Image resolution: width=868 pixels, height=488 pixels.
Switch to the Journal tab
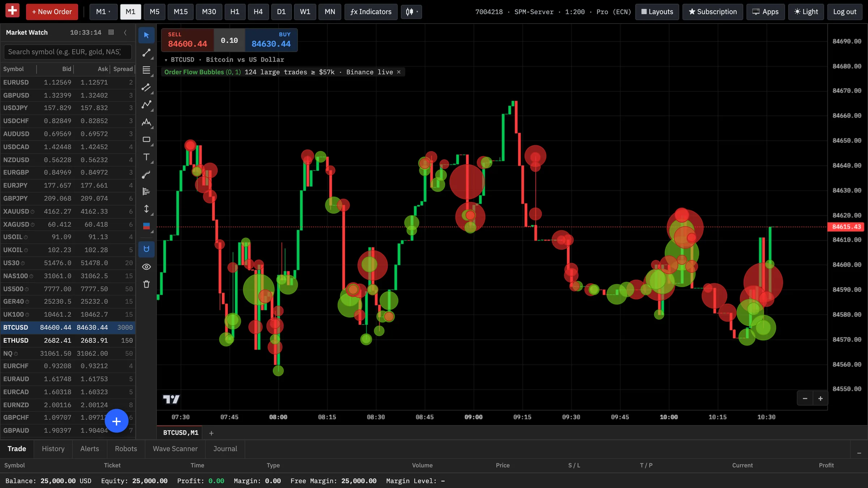tap(225, 449)
